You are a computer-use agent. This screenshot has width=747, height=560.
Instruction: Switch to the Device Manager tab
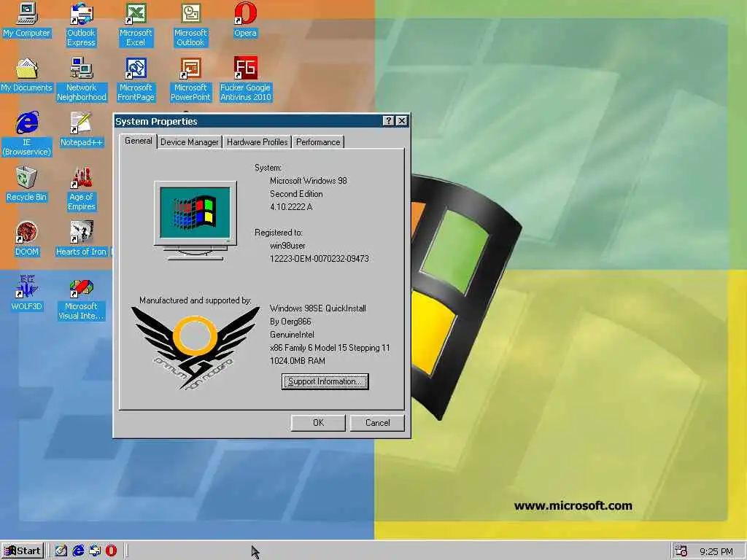pos(189,142)
